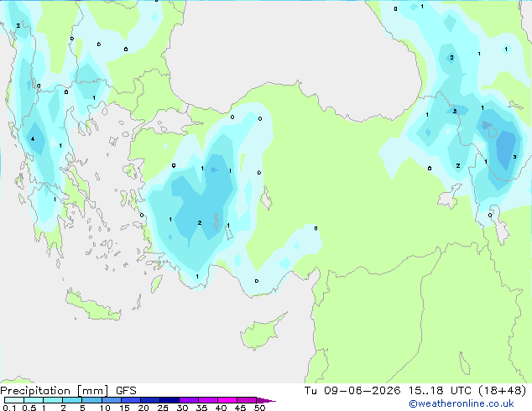Click the 20–25 mm legend color box
Viewport: 532px width, 411px height.
click(x=149, y=400)
